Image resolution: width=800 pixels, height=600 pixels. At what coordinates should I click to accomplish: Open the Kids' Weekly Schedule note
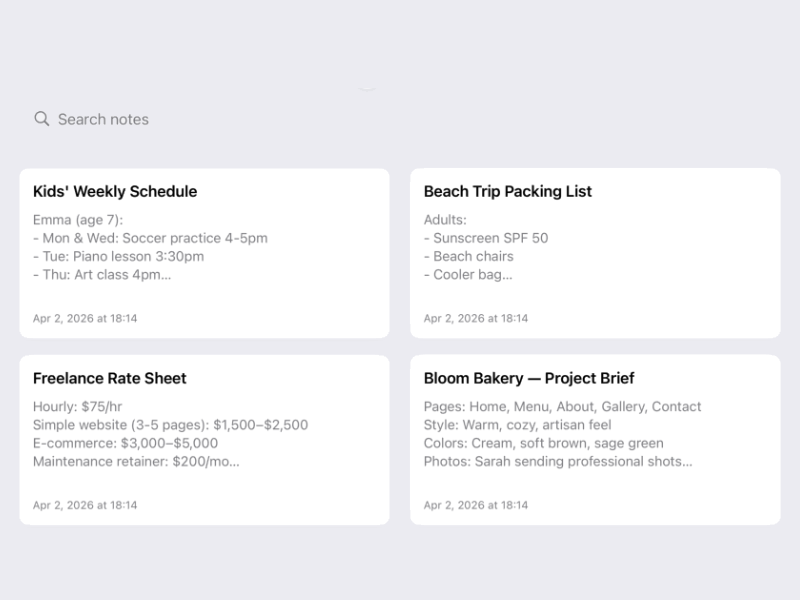205,250
